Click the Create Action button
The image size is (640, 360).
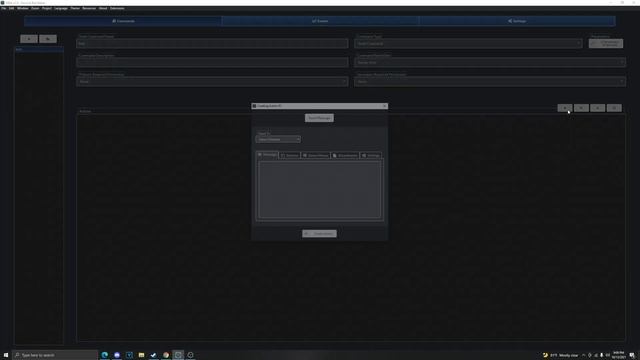(x=319, y=233)
